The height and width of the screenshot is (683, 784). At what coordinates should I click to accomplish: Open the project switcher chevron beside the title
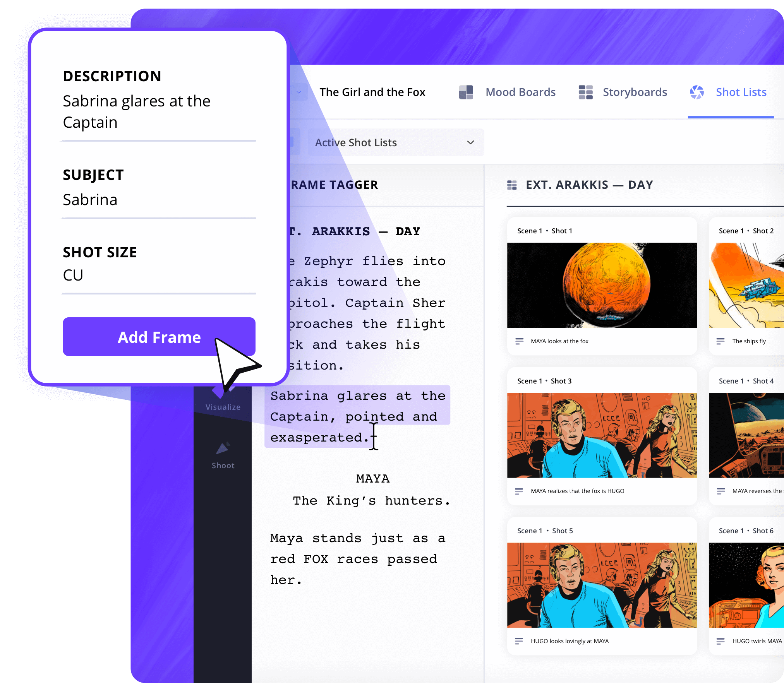299,92
